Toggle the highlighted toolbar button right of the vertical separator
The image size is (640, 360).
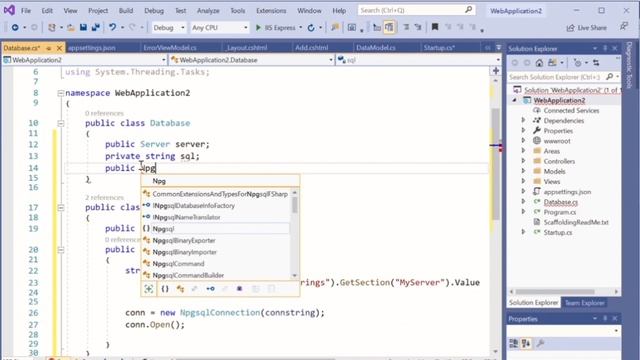tap(389, 27)
